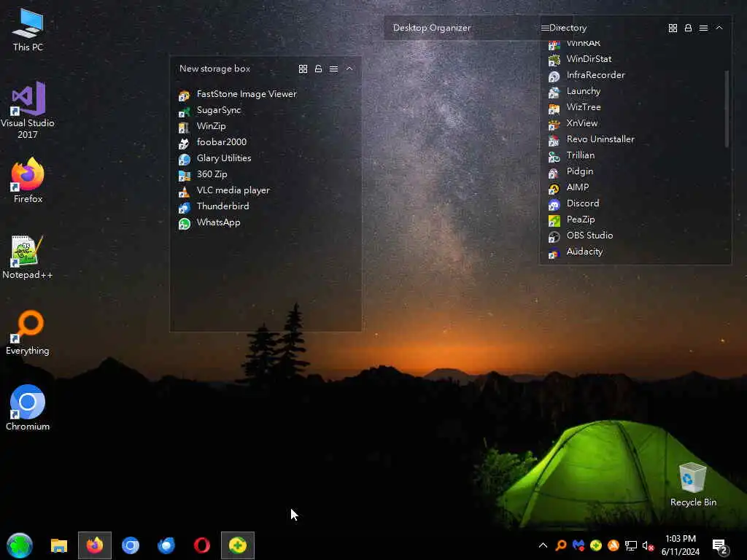
Task: Collapse the Directory box with chevron
Action: coord(719,28)
